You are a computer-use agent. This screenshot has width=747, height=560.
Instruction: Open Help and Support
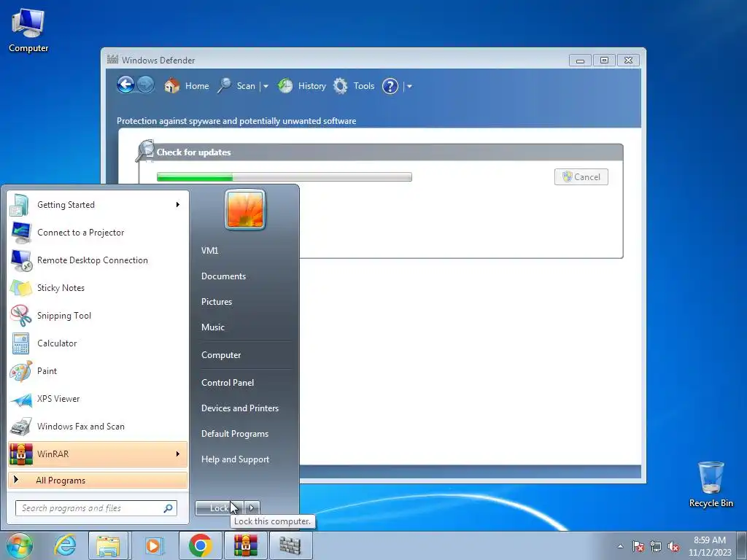click(236, 459)
